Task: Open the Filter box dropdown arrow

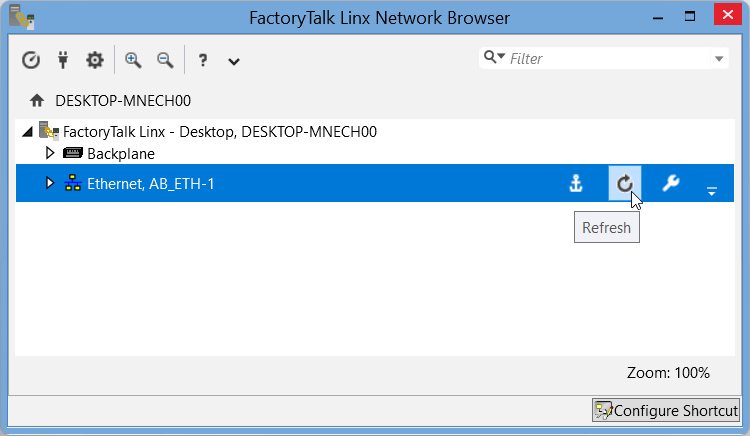Action: pos(719,59)
